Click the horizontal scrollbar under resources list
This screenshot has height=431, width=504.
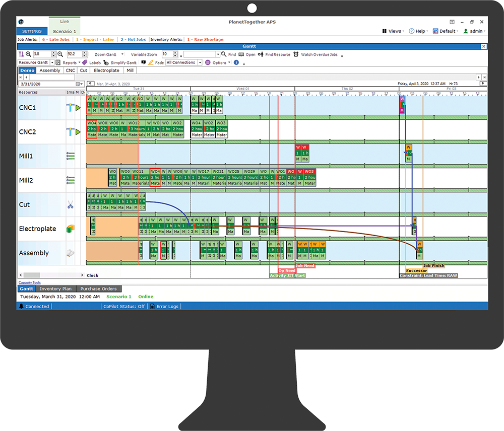point(51,275)
